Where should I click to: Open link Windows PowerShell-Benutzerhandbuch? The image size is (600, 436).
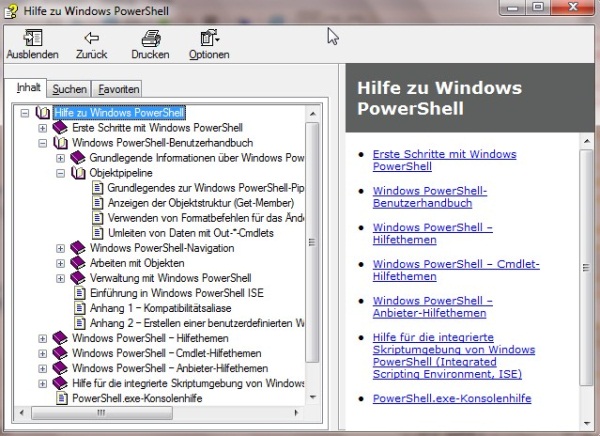[x=430, y=197]
